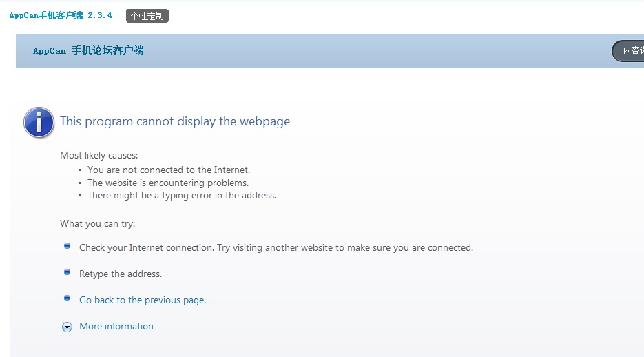This screenshot has width=644, height=357.
Task: Select the website is encountering problems line
Action: pyautogui.click(x=168, y=183)
